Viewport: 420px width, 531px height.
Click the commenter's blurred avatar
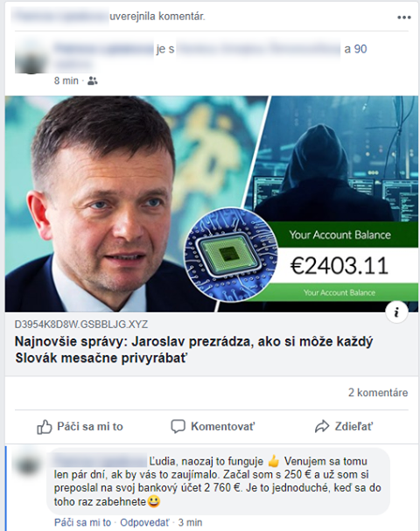click(27, 464)
